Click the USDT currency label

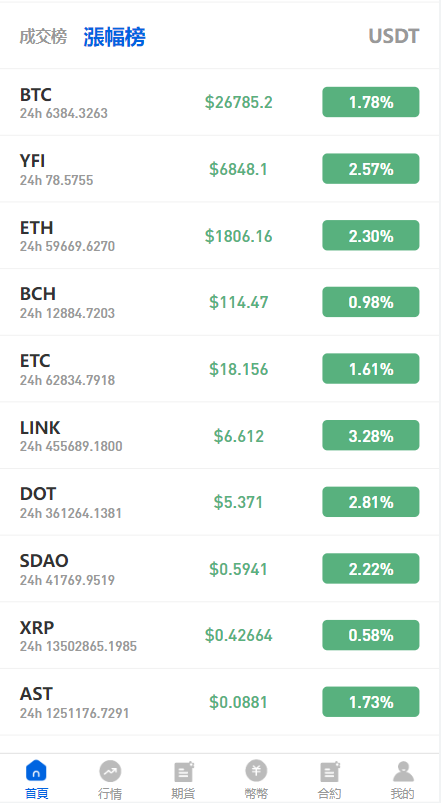pos(394,36)
